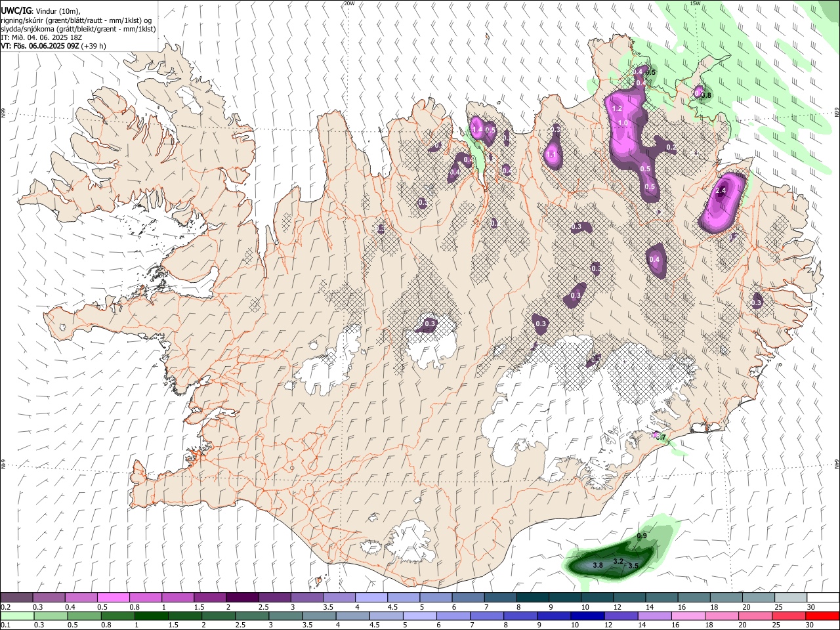Select the '15W' longitude label at the top
The height and width of the screenshot is (630, 840).
click(696, 3)
